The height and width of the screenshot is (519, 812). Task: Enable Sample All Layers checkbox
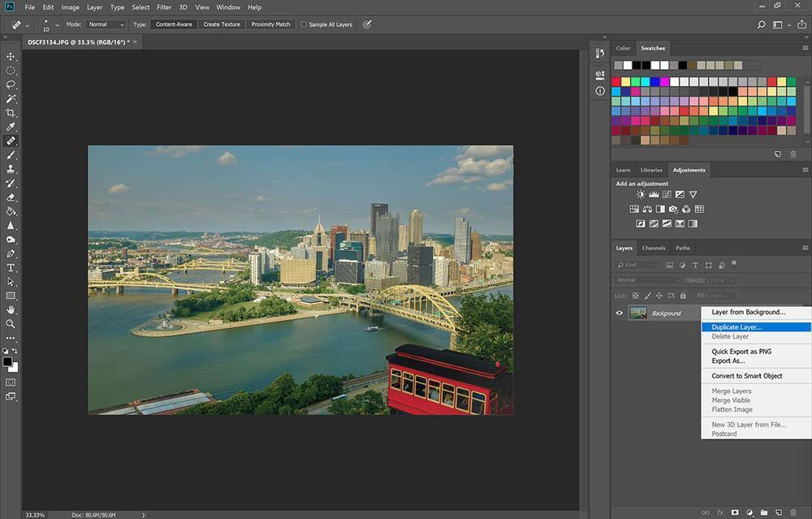click(x=304, y=24)
